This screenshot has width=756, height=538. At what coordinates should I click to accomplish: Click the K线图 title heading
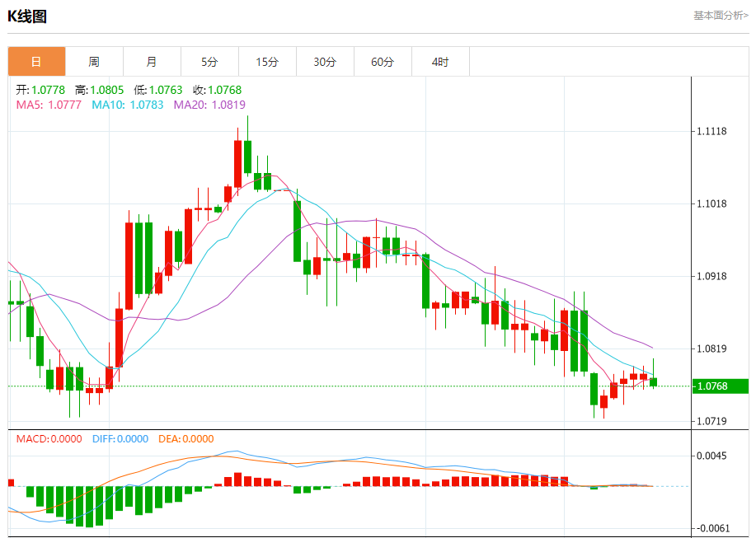(27, 15)
